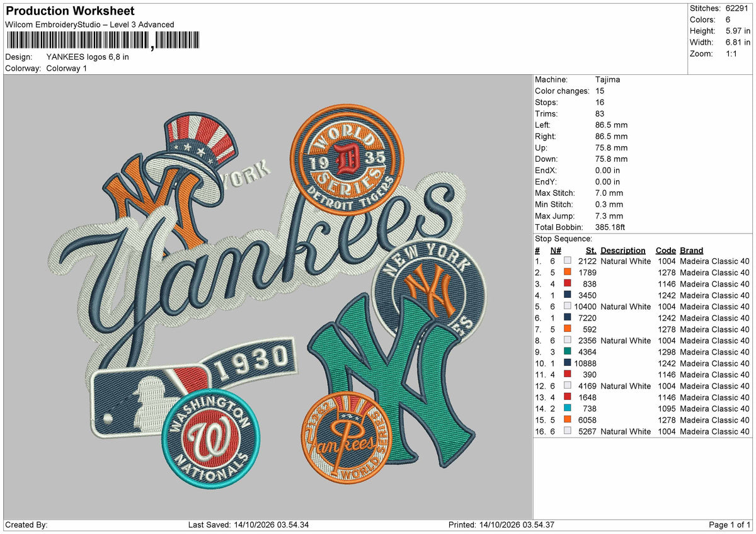Click the Created By label in footer
This screenshot has width=756, height=534.
tap(26, 525)
